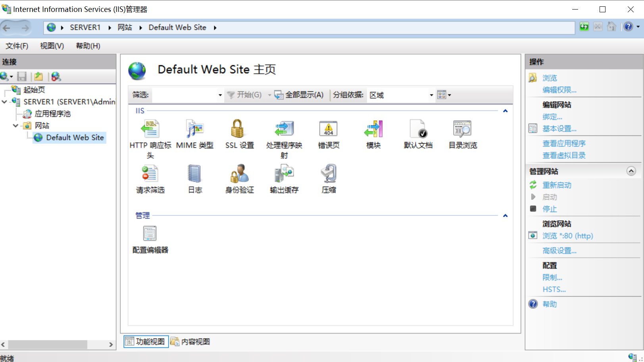Click the help question mark toolbar icon
The width and height of the screenshot is (644, 362).
(628, 27)
